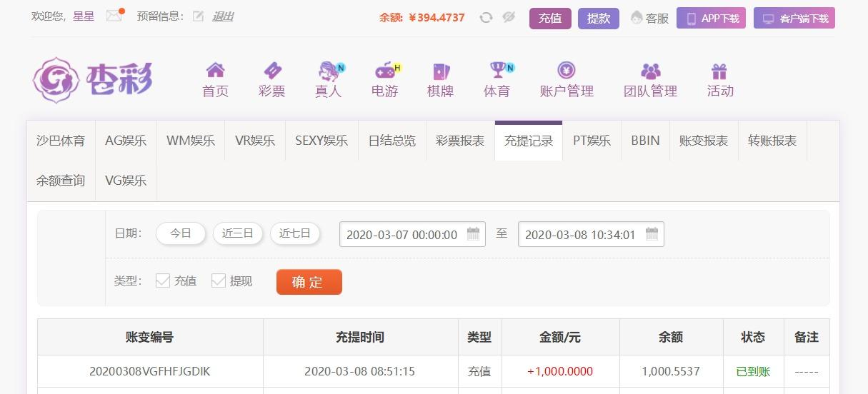The height and width of the screenshot is (394, 868).
Task: Click the 已到账 status cell
Action: tap(753, 371)
